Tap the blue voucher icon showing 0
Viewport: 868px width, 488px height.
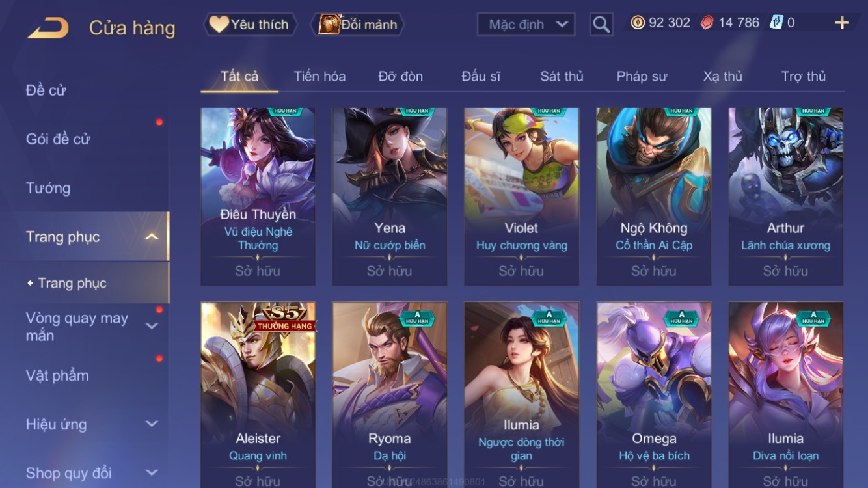pyautogui.click(x=776, y=23)
